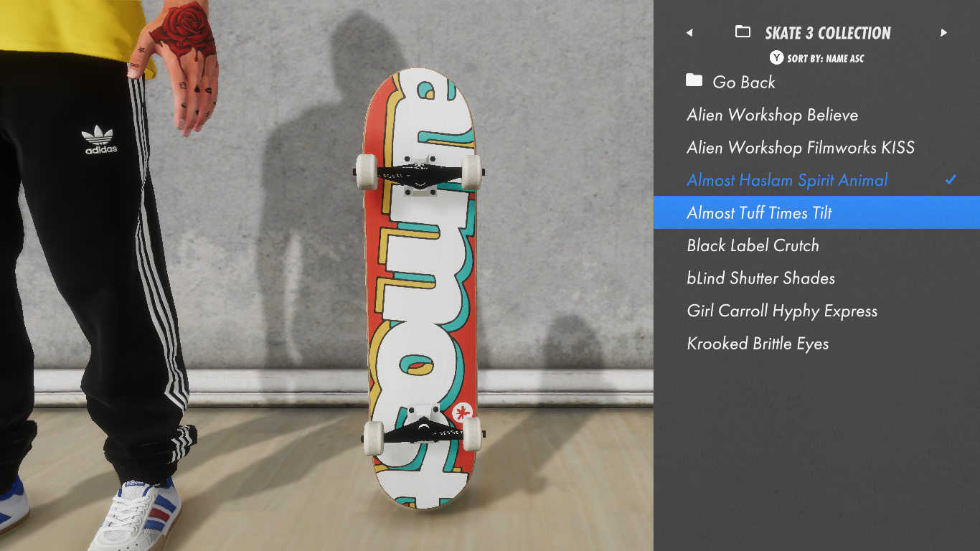Go to the next collection with right arrow
This screenshot has width=980, height=551.
pos(943,33)
